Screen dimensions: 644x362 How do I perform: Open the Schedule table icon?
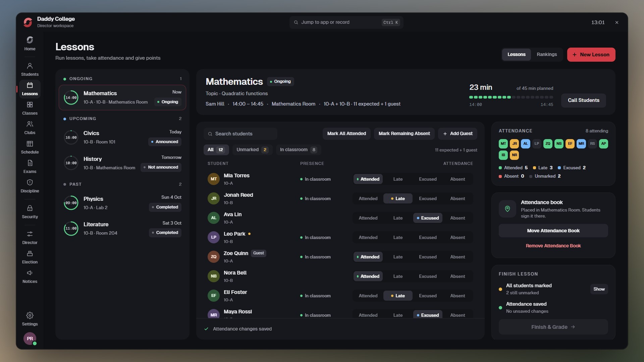click(x=30, y=144)
